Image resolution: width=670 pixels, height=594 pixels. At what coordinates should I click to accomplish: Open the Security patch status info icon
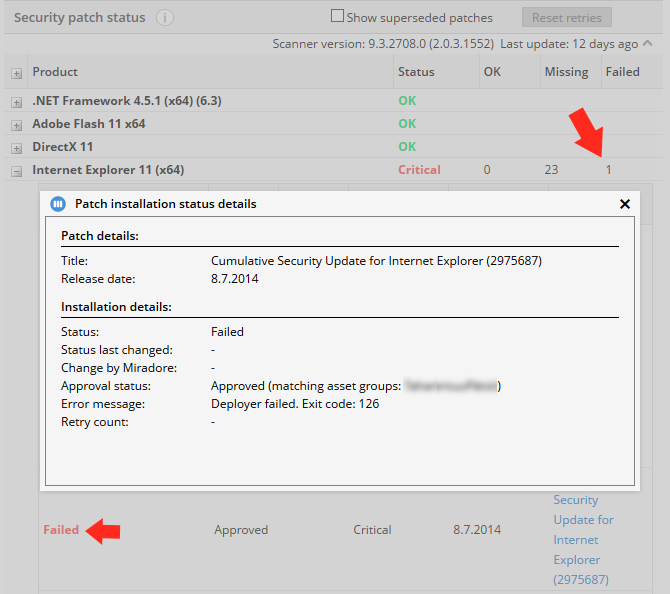point(165,18)
